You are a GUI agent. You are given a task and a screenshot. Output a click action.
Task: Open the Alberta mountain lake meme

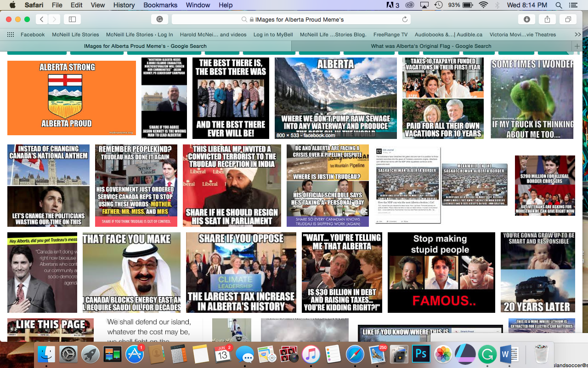pos(336,98)
